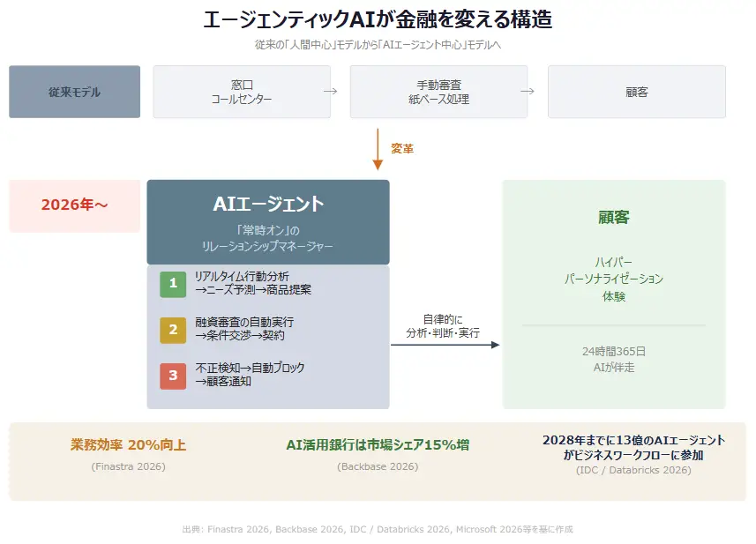
Task: Click the arrow between 窓口 and 手動審査 boxes
Action: 331,92
